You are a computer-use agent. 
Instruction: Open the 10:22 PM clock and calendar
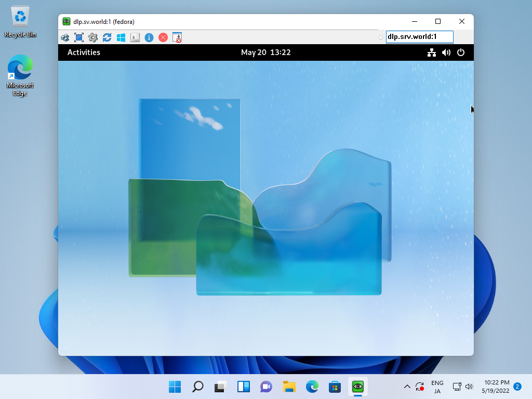[496, 387]
